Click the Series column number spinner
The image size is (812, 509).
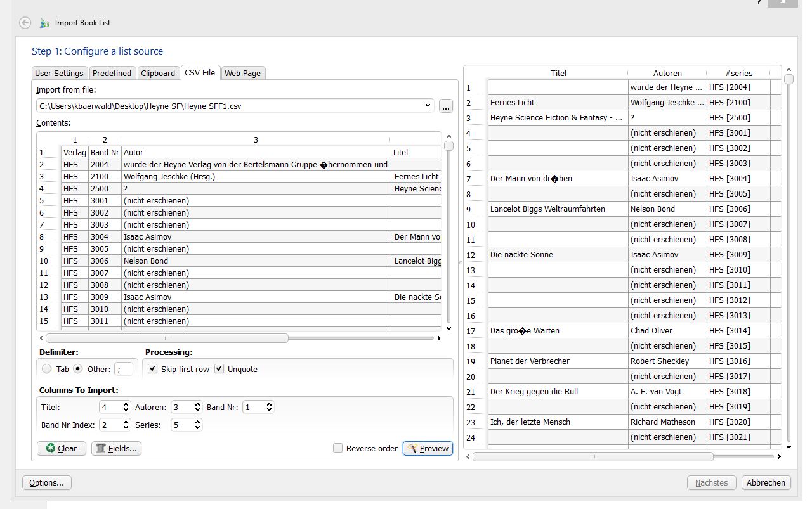[x=187, y=425]
